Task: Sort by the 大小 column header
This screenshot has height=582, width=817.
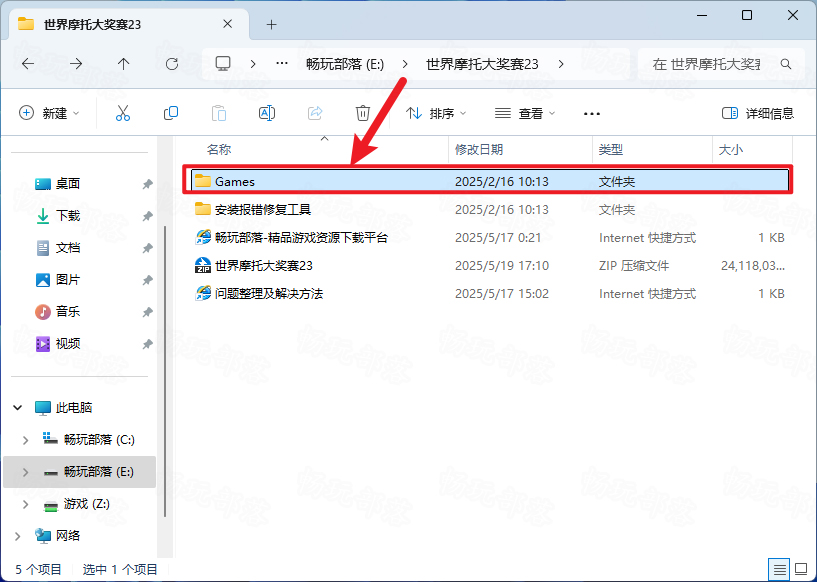Action: pos(752,150)
